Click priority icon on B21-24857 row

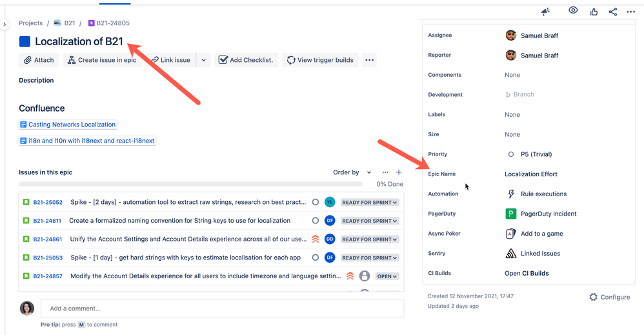click(x=350, y=276)
